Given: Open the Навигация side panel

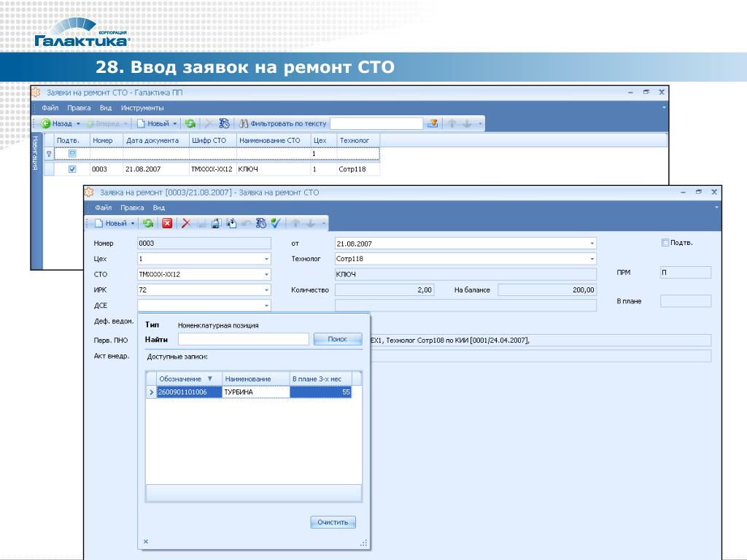Looking at the screenshot, I should [x=35, y=153].
